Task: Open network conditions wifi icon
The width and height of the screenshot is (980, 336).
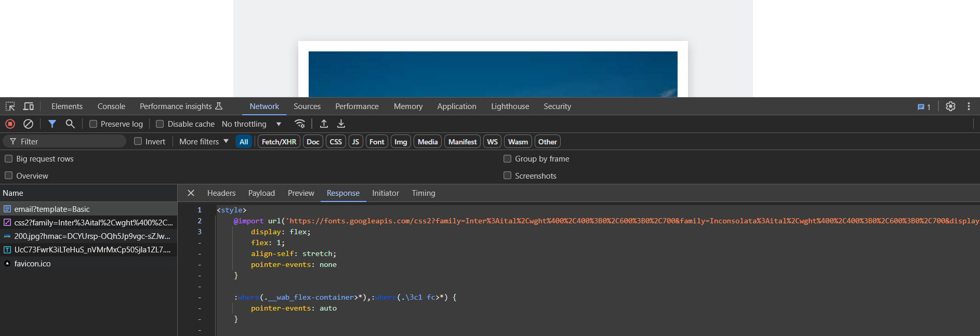Action: click(x=300, y=124)
